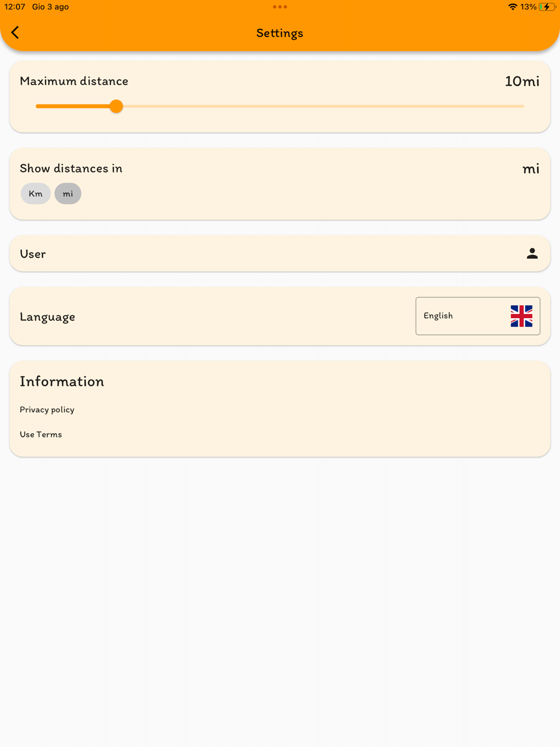Tap the 10mi distance value
This screenshot has width=560, height=747.
pos(522,82)
